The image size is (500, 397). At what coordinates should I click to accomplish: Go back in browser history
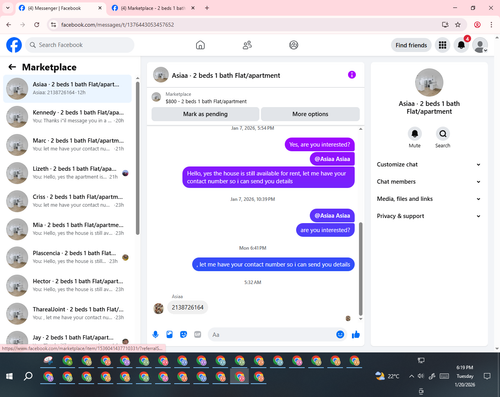click(9, 25)
